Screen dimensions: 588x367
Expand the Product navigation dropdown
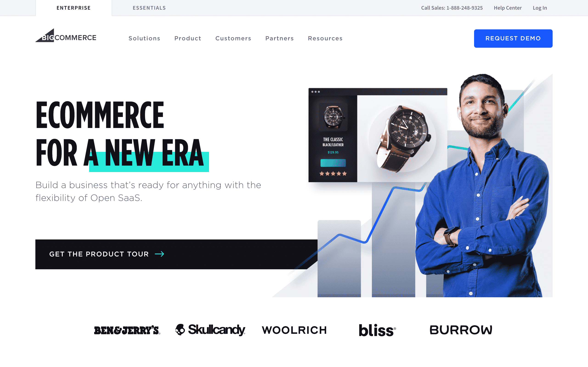tap(187, 38)
